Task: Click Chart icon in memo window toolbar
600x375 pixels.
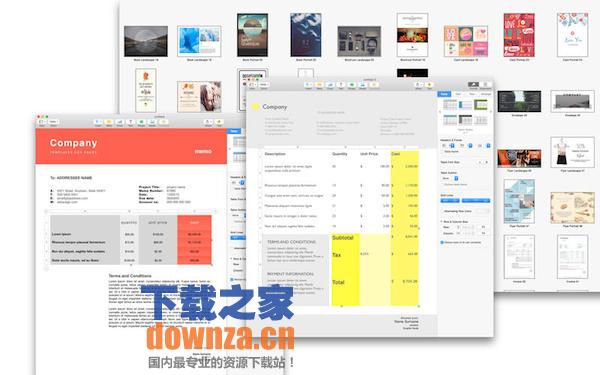Action: (x=120, y=122)
